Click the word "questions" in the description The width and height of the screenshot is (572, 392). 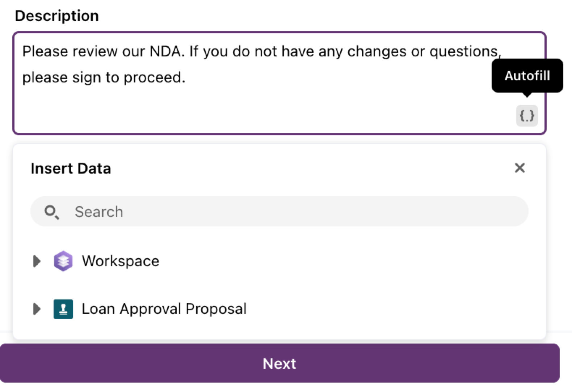[463, 52]
